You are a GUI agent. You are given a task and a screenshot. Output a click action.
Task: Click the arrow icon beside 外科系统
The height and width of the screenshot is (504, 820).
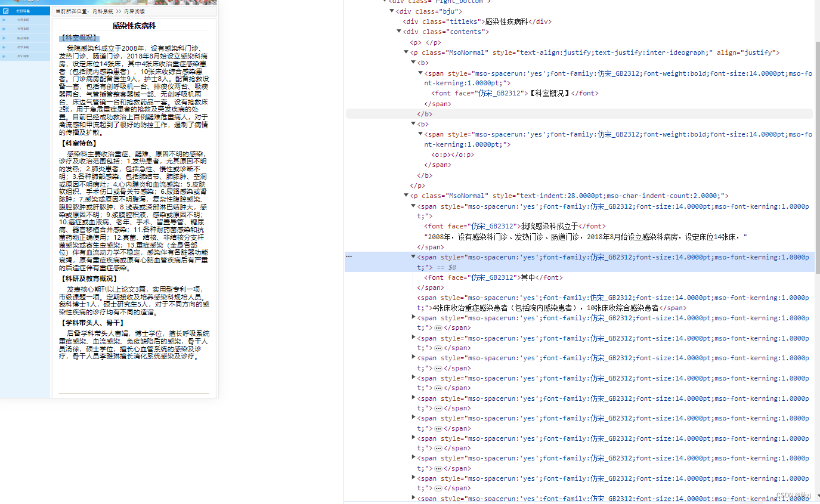click(4, 29)
